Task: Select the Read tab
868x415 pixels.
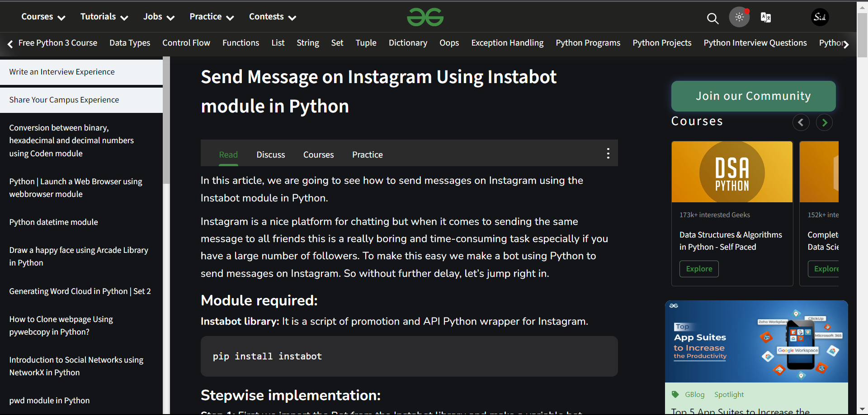Action: click(228, 154)
